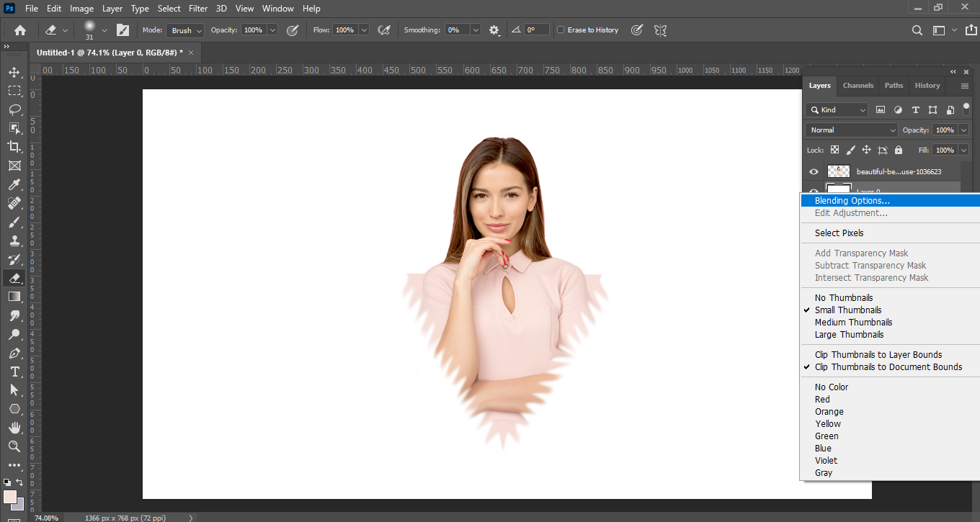Toggle the layer filter on/off switch
The height and width of the screenshot is (522, 980).
pos(966,109)
